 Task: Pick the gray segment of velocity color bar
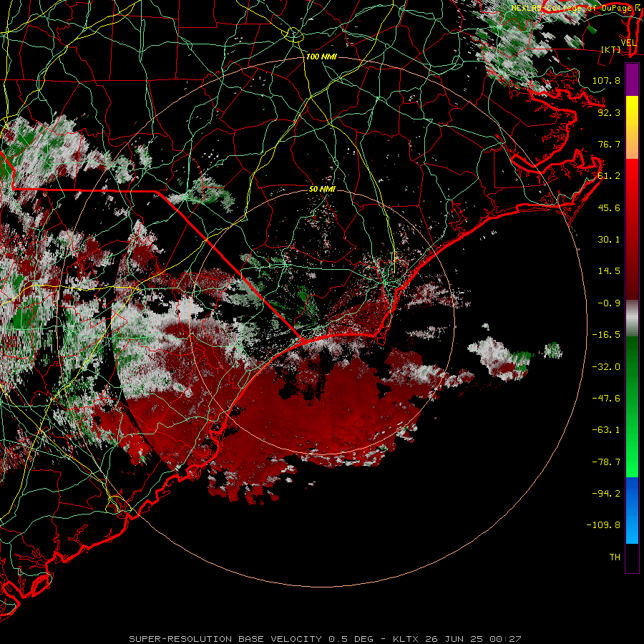(632, 318)
